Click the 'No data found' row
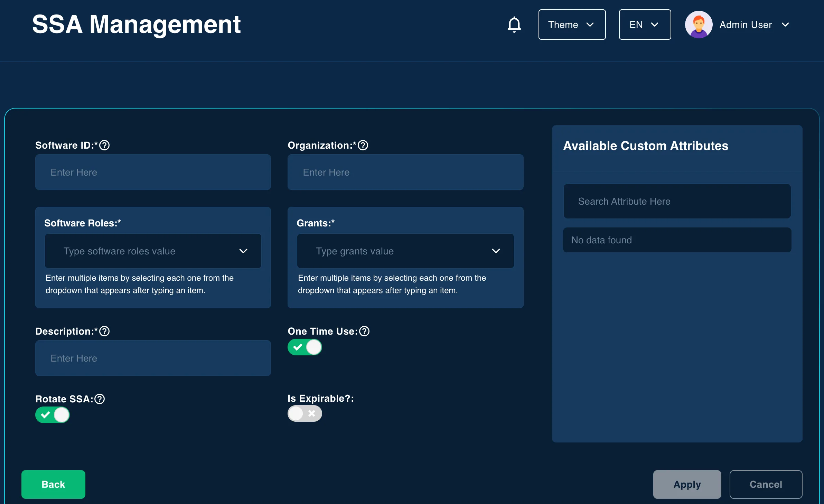 (x=677, y=240)
